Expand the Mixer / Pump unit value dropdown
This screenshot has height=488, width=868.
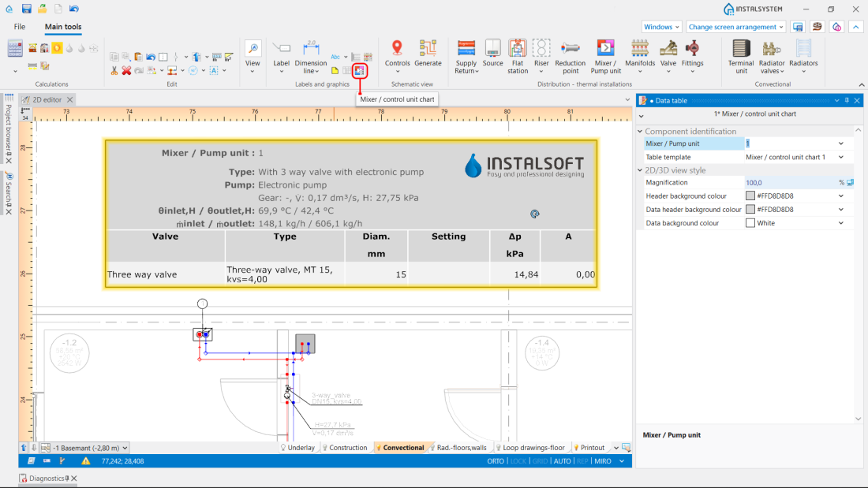pyautogui.click(x=841, y=143)
